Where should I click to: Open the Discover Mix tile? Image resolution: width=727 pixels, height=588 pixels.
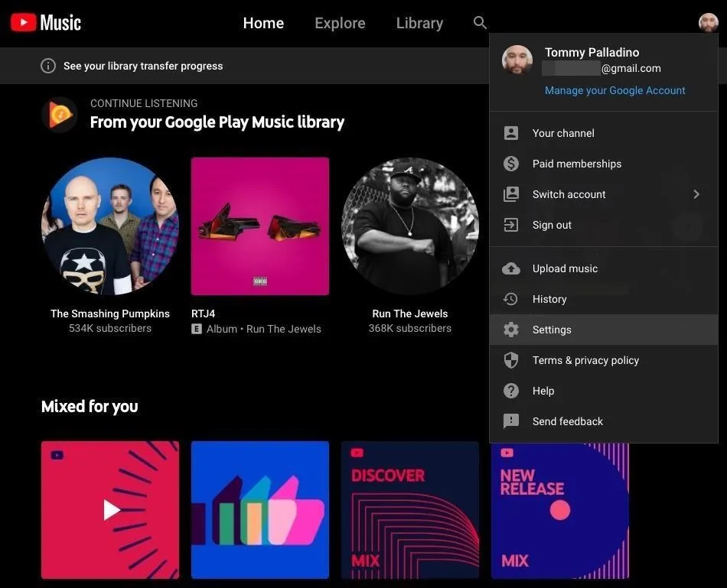410,510
